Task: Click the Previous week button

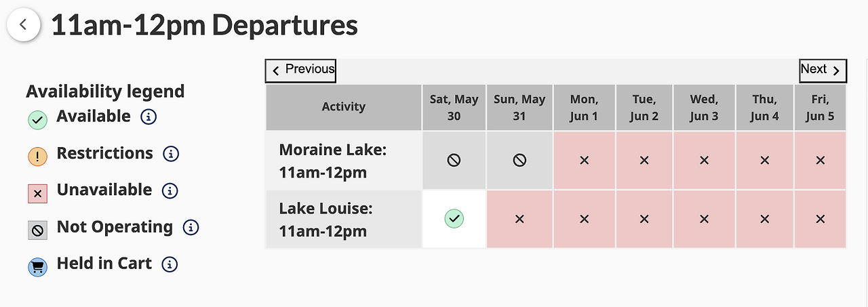Action: (x=300, y=70)
